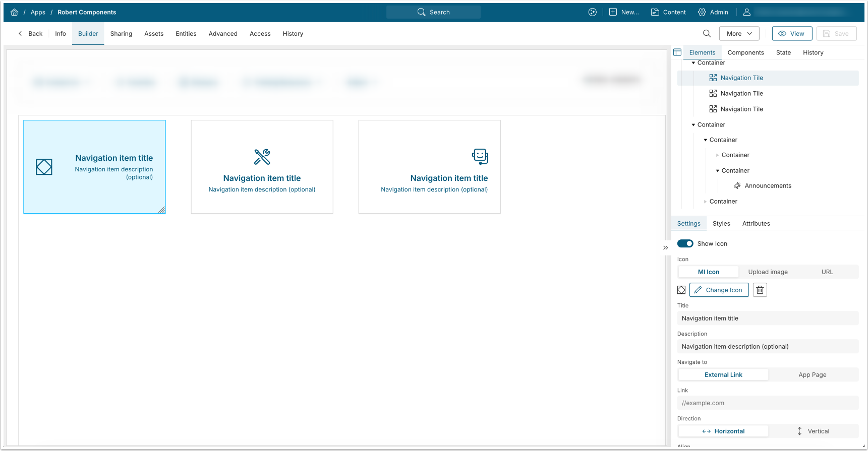Open the Components panel tab

pyautogui.click(x=745, y=52)
